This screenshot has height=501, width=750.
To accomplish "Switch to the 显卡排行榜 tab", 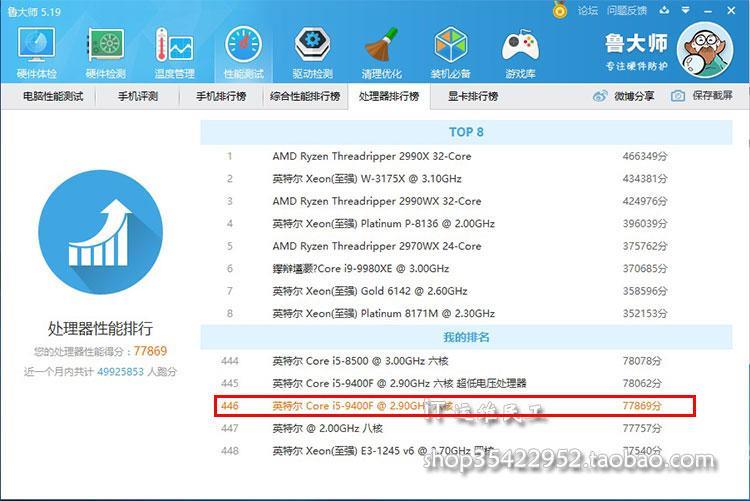I will (472, 97).
